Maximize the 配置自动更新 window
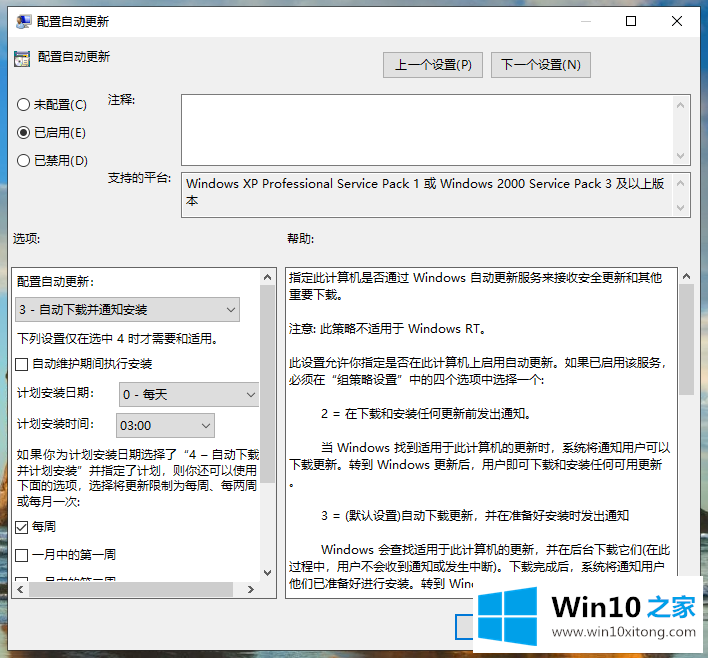Screen dimensions: 708x658 631,21
